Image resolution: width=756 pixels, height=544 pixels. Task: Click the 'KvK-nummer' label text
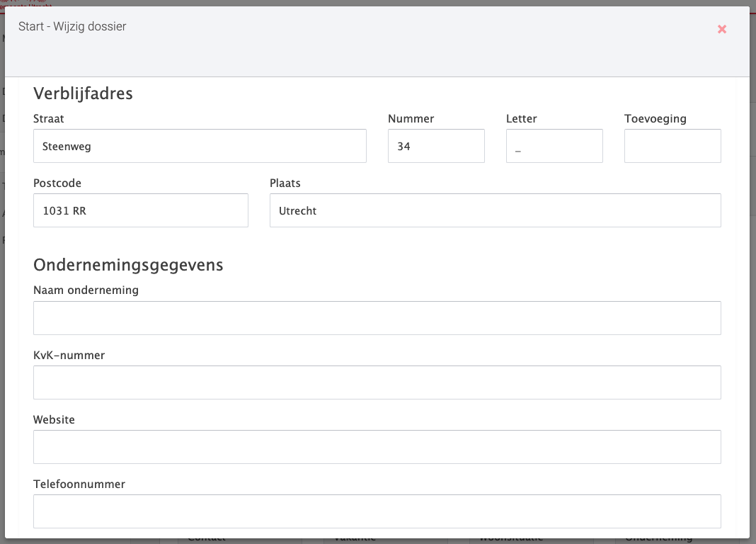pos(69,356)
